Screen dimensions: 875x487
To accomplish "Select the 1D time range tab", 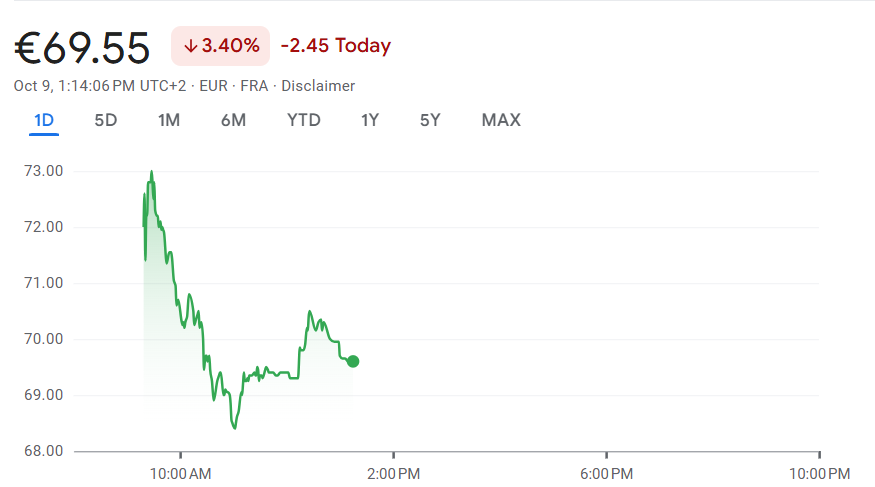I will coord(44,121).
